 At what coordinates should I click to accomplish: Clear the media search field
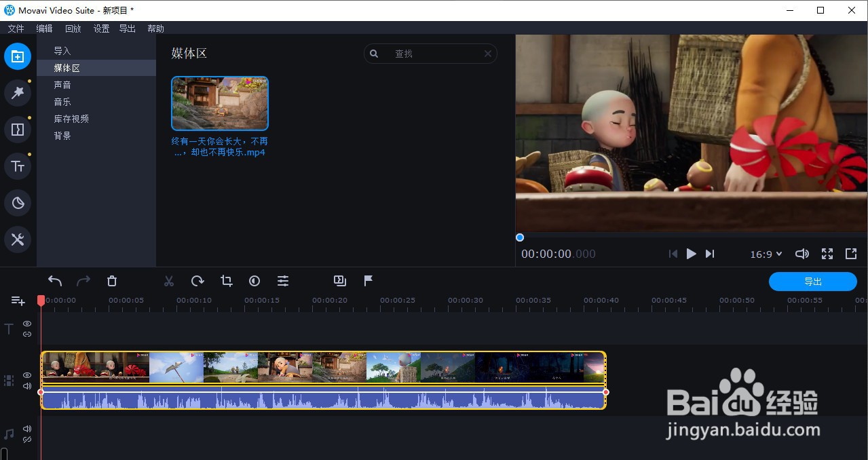pyautogui.click(x=488, y=54)
